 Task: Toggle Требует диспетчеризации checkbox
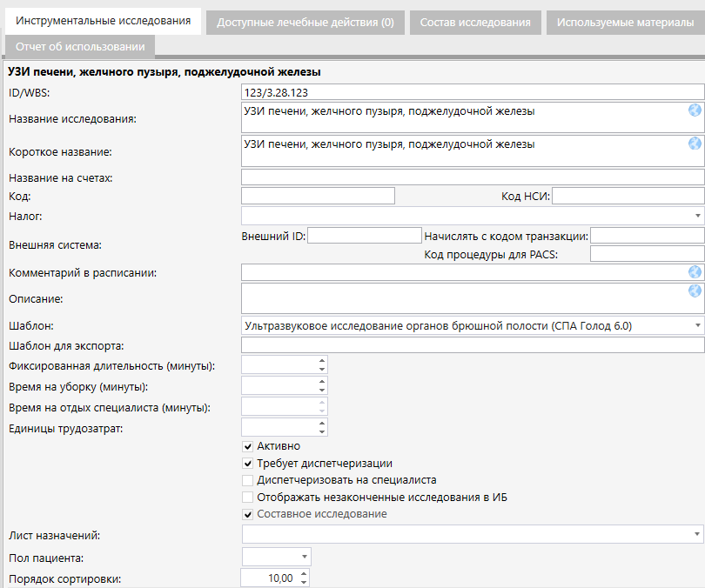[248, 463]
